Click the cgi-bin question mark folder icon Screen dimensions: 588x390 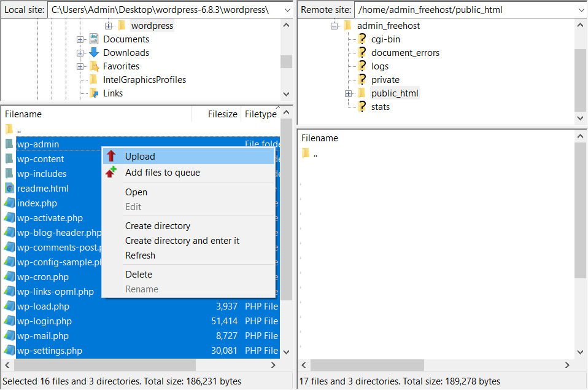[362, 39]
